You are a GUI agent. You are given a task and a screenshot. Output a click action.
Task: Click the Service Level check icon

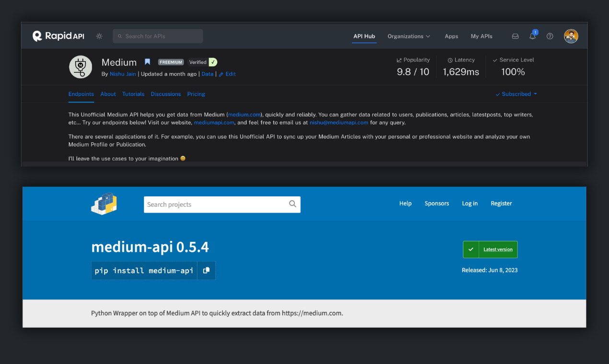pos(495,60)
